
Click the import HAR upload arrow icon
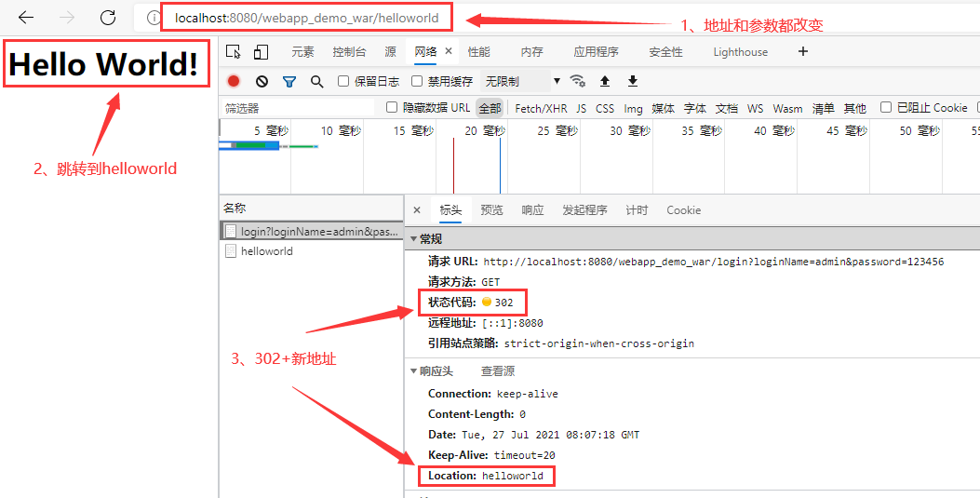[x=604, y=81]
